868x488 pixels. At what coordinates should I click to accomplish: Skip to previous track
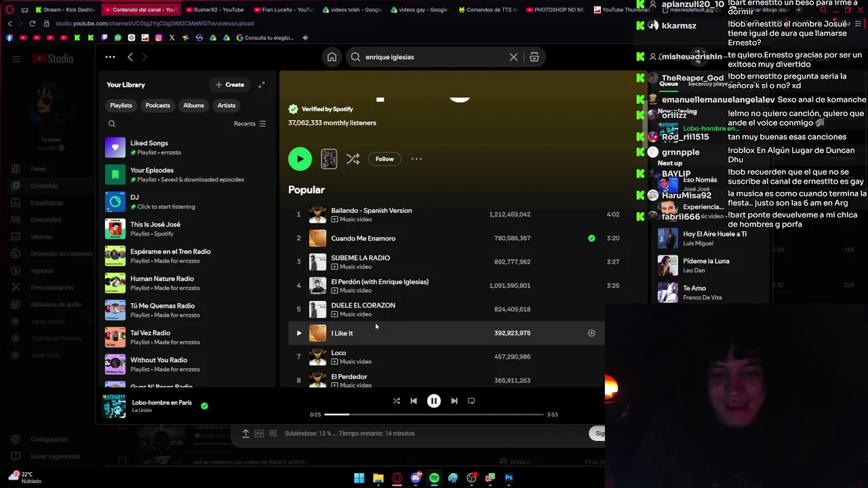coord(414,401)
